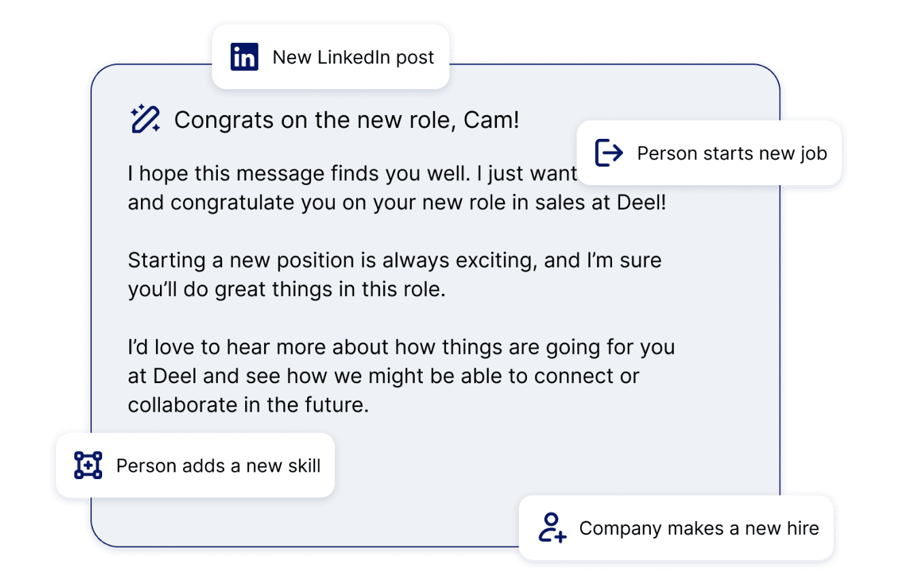Pick the "Company makes a new hire" label text
This screenshot has height=588, width=898.
699,529
